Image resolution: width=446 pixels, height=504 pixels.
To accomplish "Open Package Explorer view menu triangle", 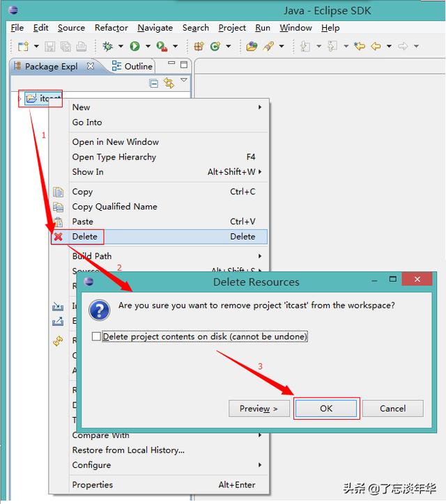I will [184, 80].
